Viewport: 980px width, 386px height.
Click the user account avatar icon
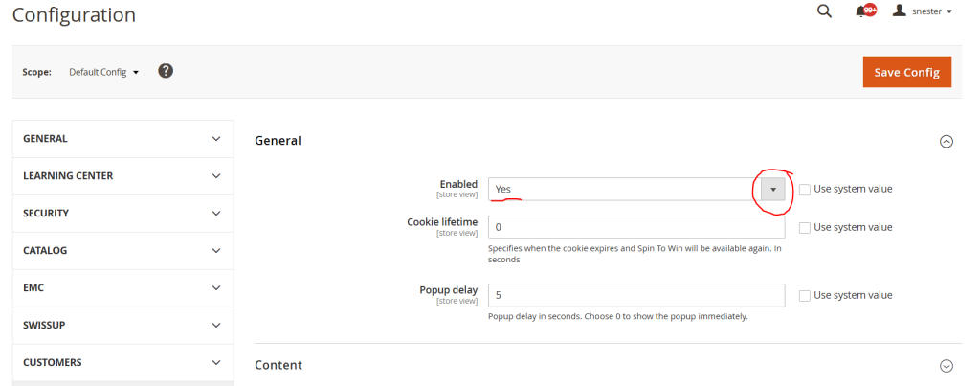point(899,11)
